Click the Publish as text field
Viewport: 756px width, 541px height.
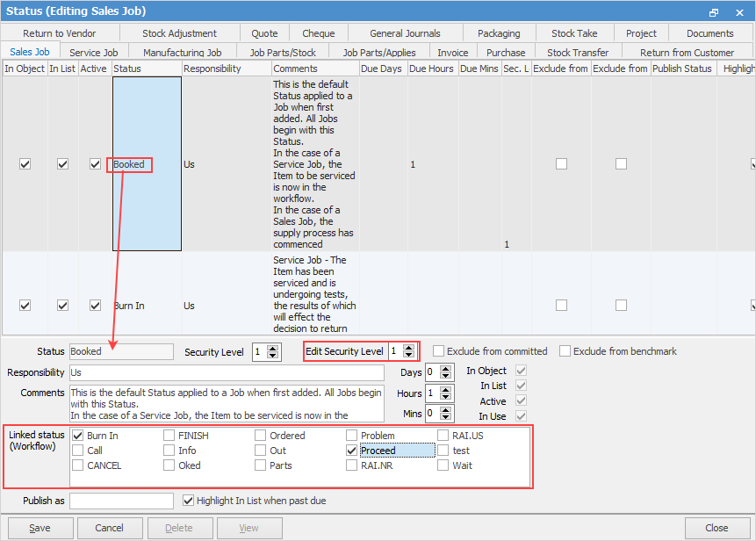(x=121, y=501)
